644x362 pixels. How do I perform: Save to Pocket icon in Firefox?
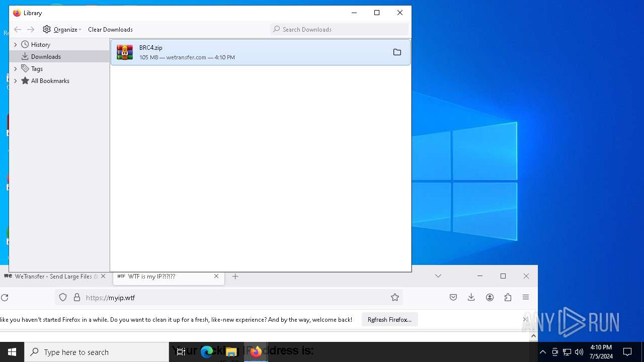pos(453,298)
